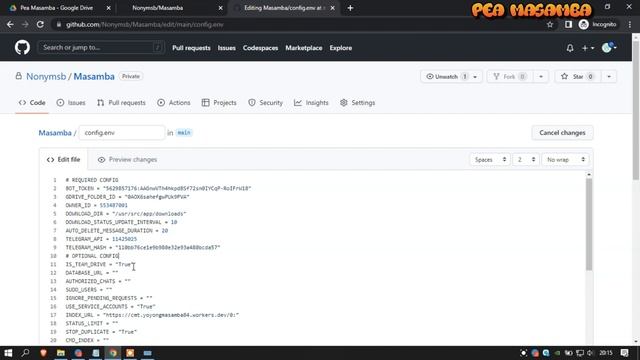Click the taskbar volume icon
640x360 pixels.
point(590,353)
